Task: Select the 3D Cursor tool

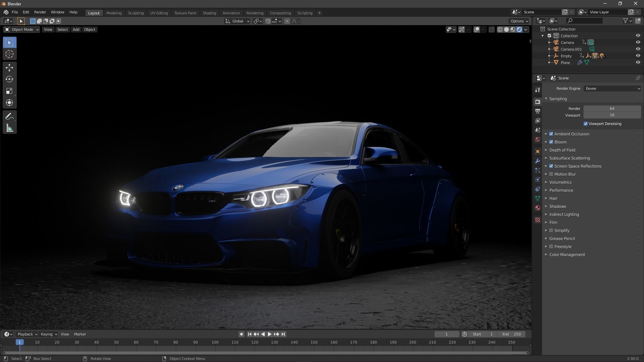Action: click(9, 54)
